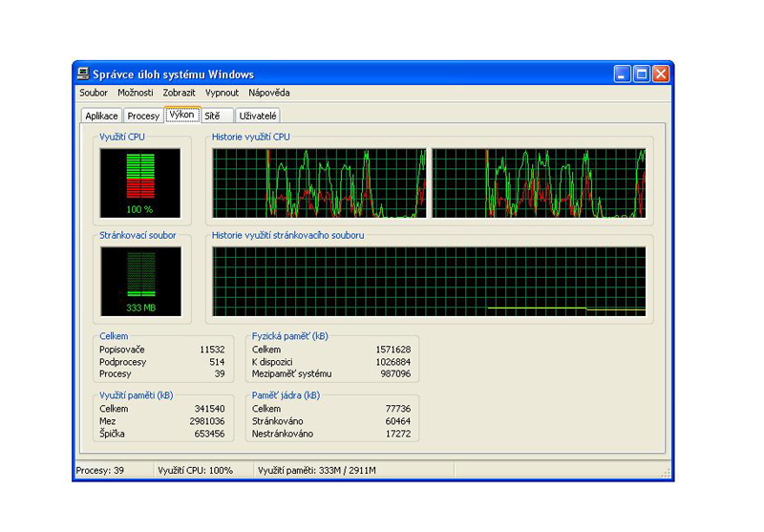Click the CPU usage 100 % gauge

(140, 183)
